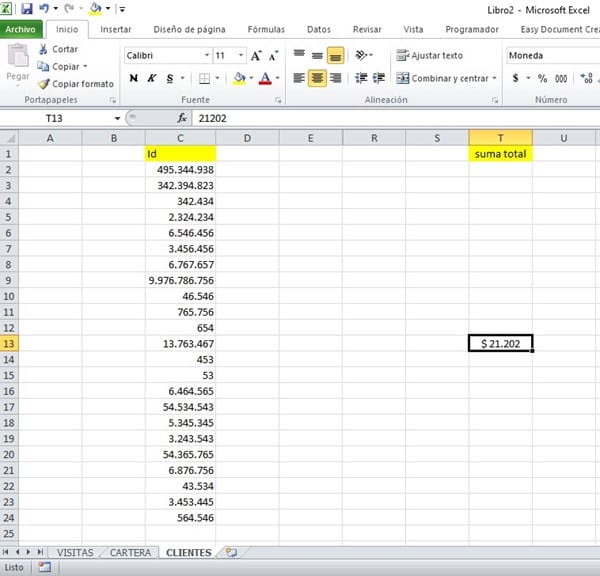This screenshot has width=600, height=576.
Task: Open the Fórmulas ribbon tab
Action: tap(265, 30)
